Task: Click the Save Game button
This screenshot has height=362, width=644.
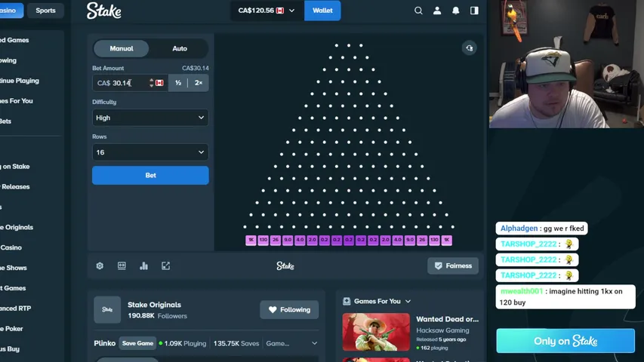Action: tap(137, 343)
